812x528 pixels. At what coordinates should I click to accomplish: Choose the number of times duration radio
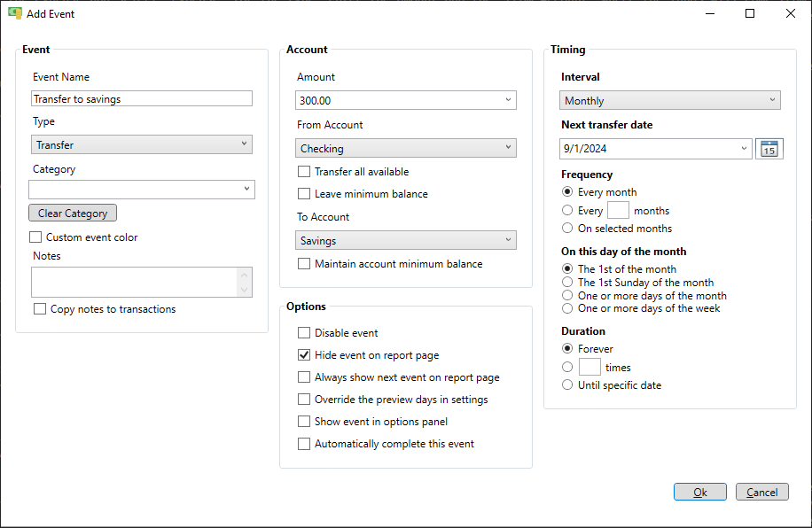pos(567,367)
